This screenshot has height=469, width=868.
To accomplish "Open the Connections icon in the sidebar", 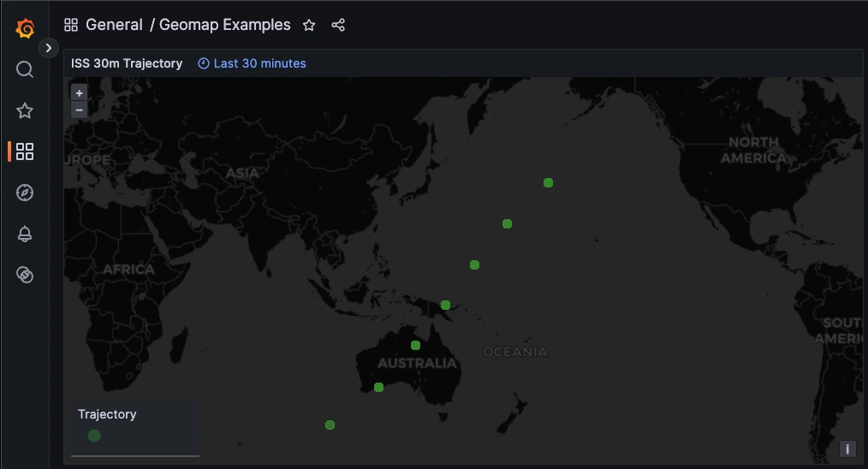I will click(25, 275).
